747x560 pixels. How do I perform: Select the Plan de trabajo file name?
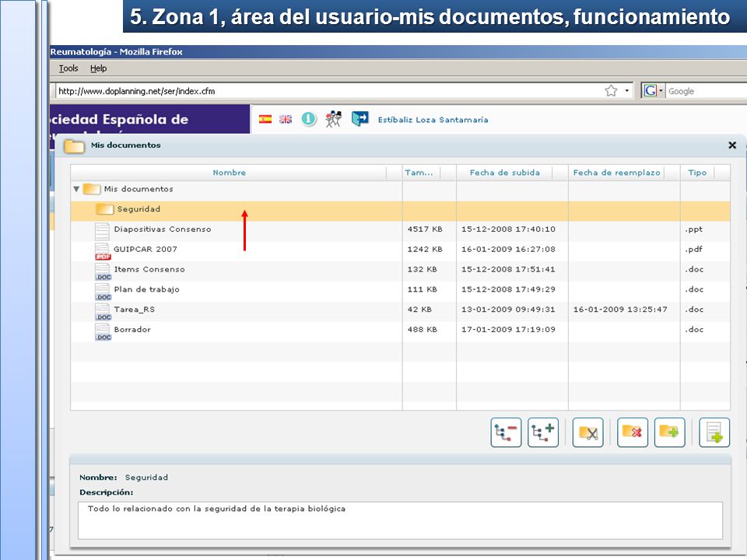pos(147,289)
